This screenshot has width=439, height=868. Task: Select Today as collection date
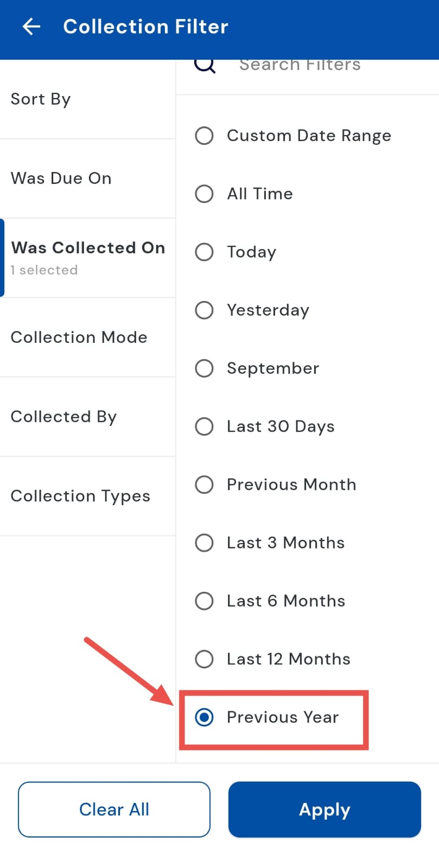[x=204, y=252]
